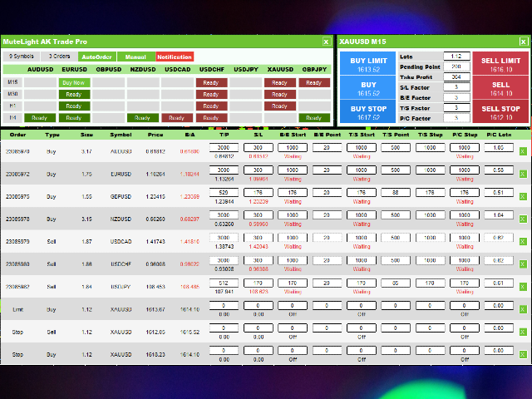The width and height of the screenshot is (532, 399).
Task: Select the USDJPY column header
Action: [x=246, y=70]
